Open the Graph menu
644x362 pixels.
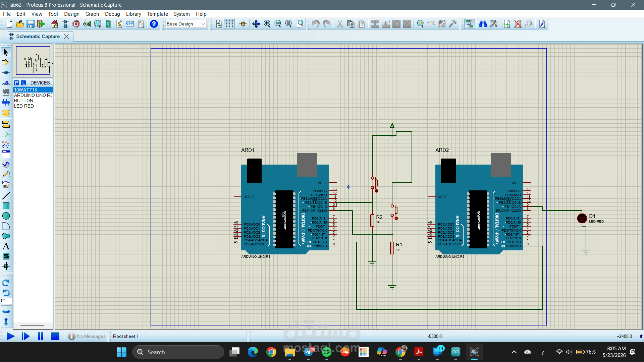click(92, 14)
